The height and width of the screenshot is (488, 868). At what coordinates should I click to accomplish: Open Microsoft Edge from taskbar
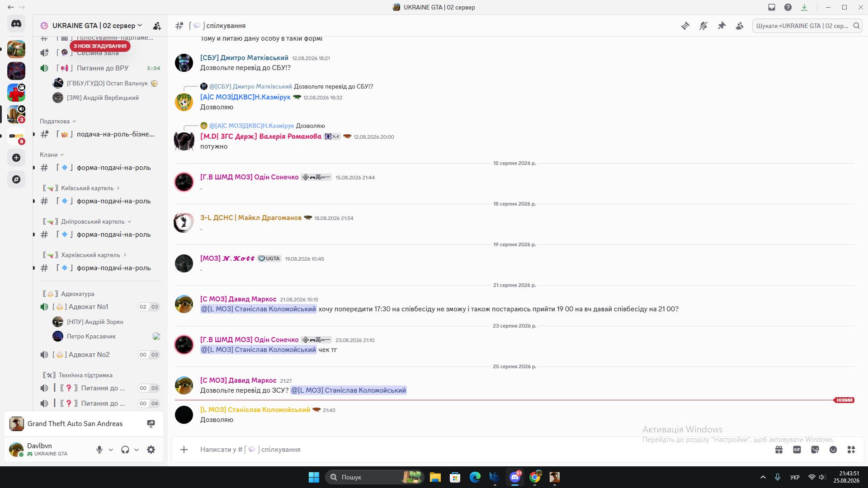(x=475, y=477)
